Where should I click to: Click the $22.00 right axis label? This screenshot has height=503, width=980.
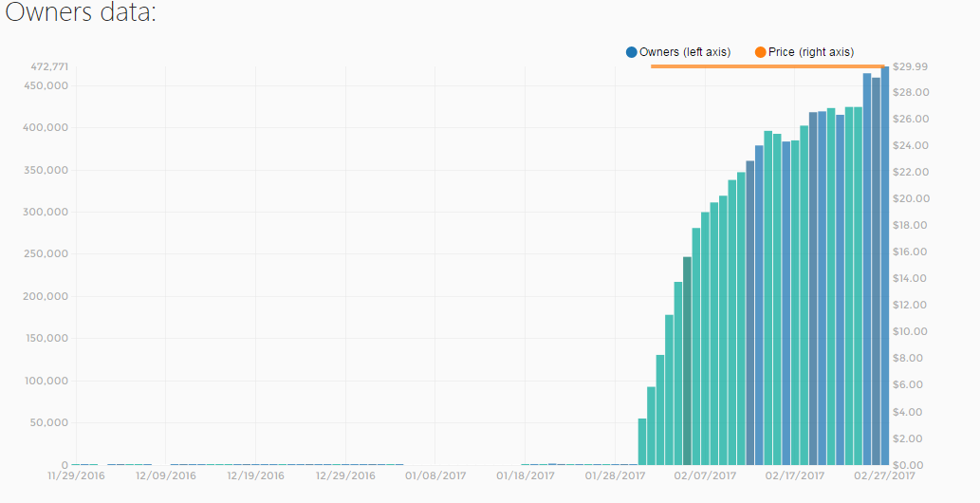tap(912, 172)
